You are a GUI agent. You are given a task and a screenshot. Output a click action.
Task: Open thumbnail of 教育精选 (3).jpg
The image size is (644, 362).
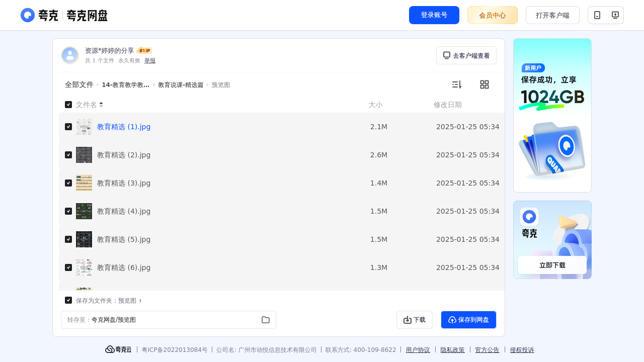pos(84,183)
